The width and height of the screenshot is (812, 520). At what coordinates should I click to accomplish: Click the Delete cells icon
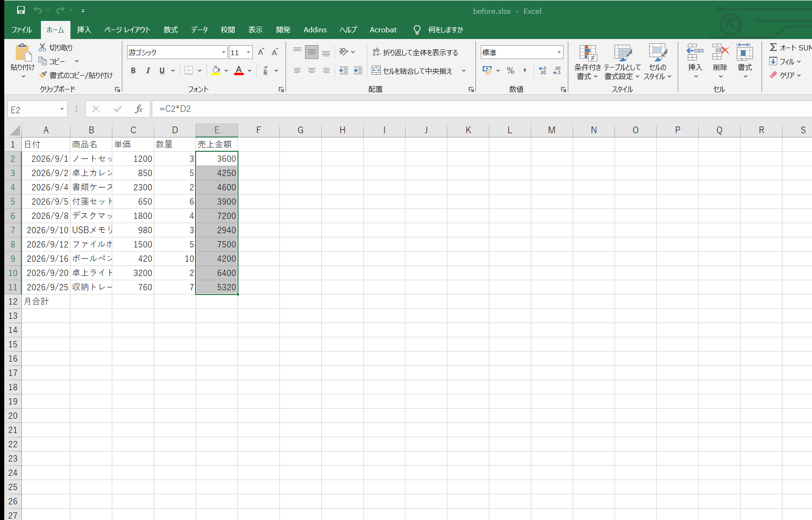point(720,52)
